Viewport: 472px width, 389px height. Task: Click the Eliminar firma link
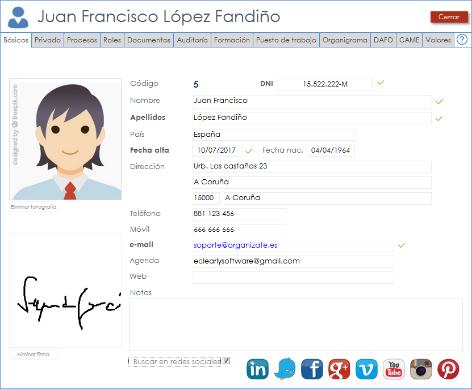click(x=33, y=354)
